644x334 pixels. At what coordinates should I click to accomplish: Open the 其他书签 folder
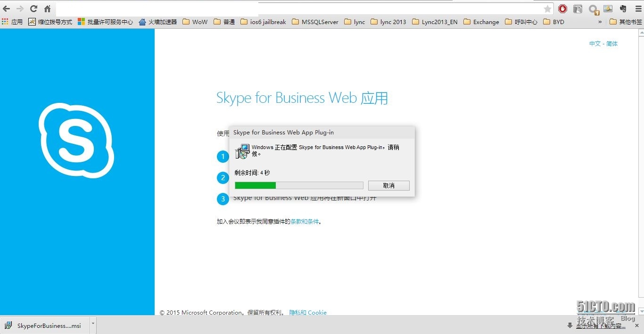[x=626, y=22]
